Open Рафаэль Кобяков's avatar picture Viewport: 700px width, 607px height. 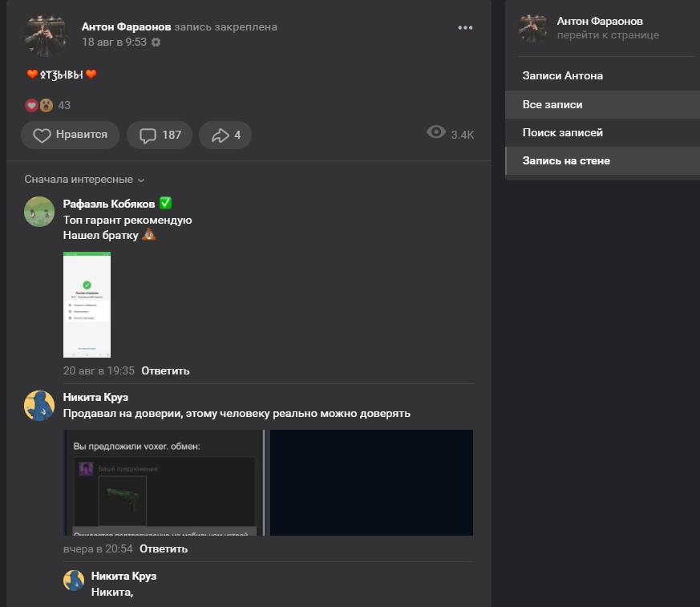coord(39,211)
